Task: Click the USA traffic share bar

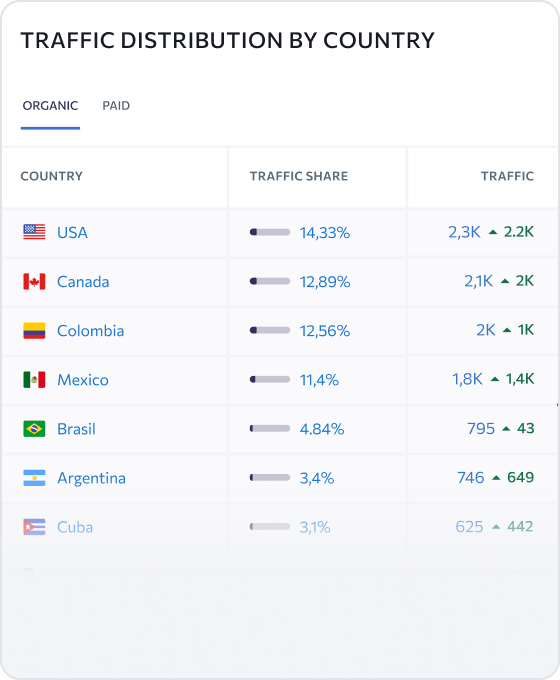Action: click(x=270, y=232)
